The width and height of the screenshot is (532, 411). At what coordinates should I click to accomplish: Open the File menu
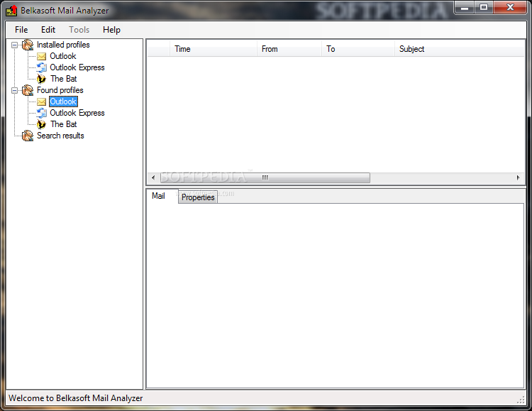click(x=21, y=30)
